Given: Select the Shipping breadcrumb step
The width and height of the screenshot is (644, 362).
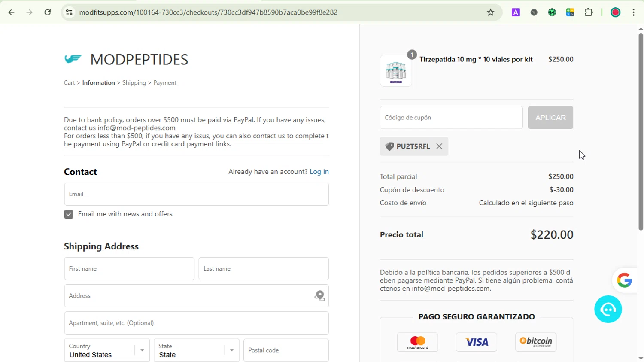Looking at the screenshot, I should [134, 83].
